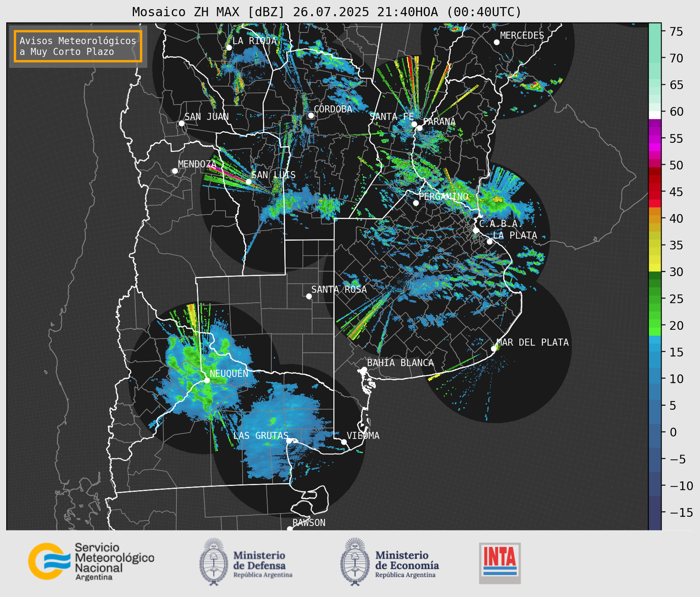This screenshot has width=700, height=597.
Task: Click the 40 dBZ colorbar tick label
Action: pyautogui.click(x=676, y=218)
